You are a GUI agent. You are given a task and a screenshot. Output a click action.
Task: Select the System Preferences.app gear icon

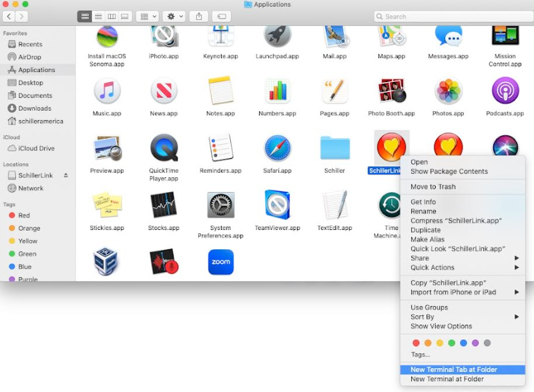click(x=221, y=205)
